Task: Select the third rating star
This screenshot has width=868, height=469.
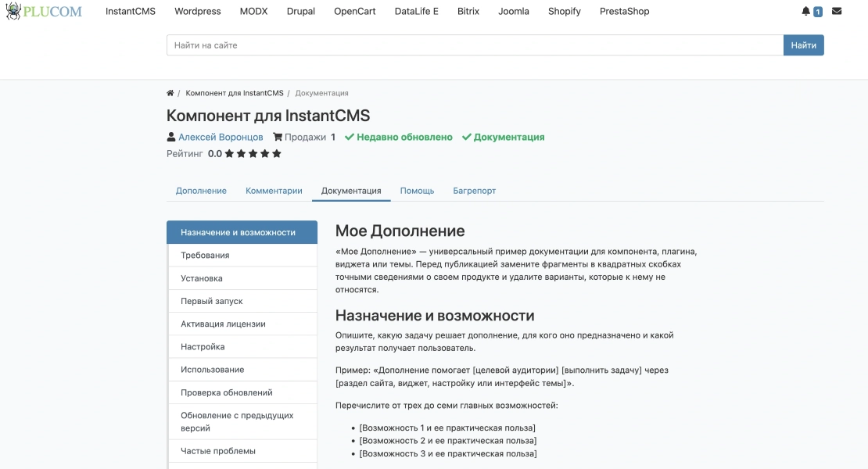Action: pyautogui.click(x=253, y=154)
